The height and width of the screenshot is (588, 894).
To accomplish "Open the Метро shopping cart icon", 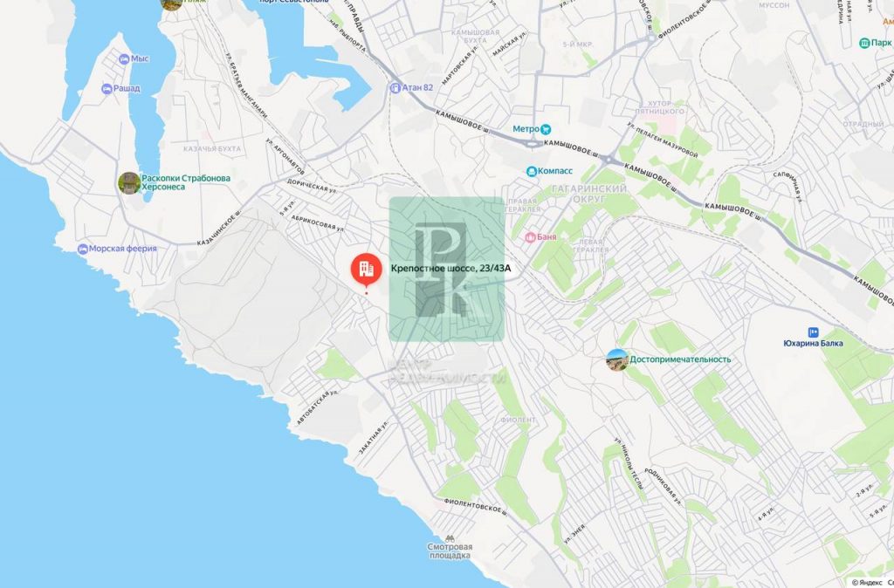I will point(547,129).
